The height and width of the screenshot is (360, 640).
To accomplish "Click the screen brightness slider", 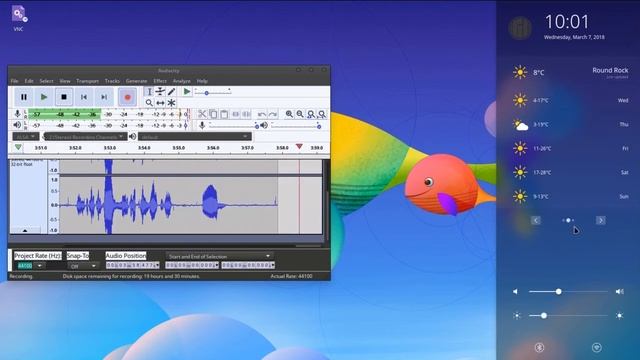I will (x=568, y=316).
